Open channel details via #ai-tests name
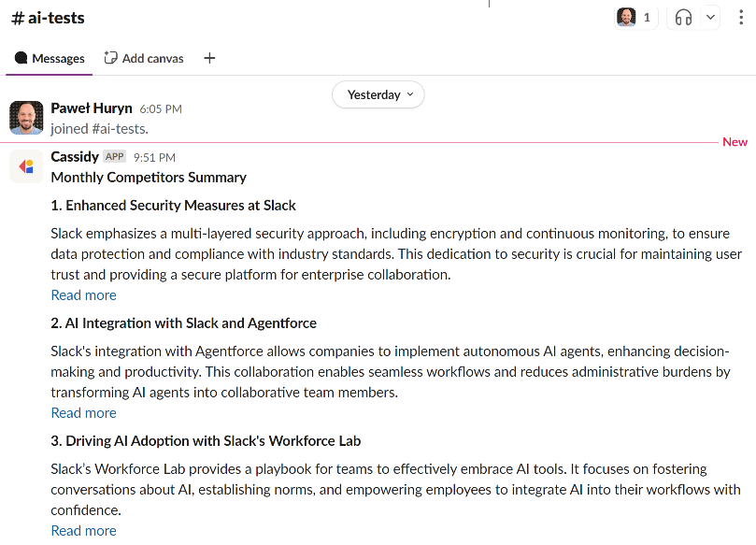756x545 pixels. (x=49, y=17)
